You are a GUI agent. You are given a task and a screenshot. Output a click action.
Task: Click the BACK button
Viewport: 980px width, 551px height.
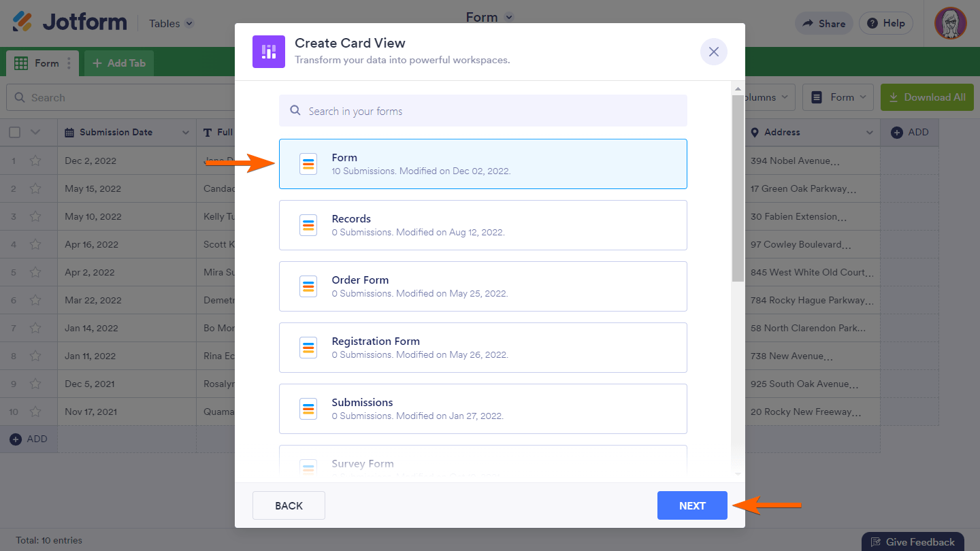289,505
